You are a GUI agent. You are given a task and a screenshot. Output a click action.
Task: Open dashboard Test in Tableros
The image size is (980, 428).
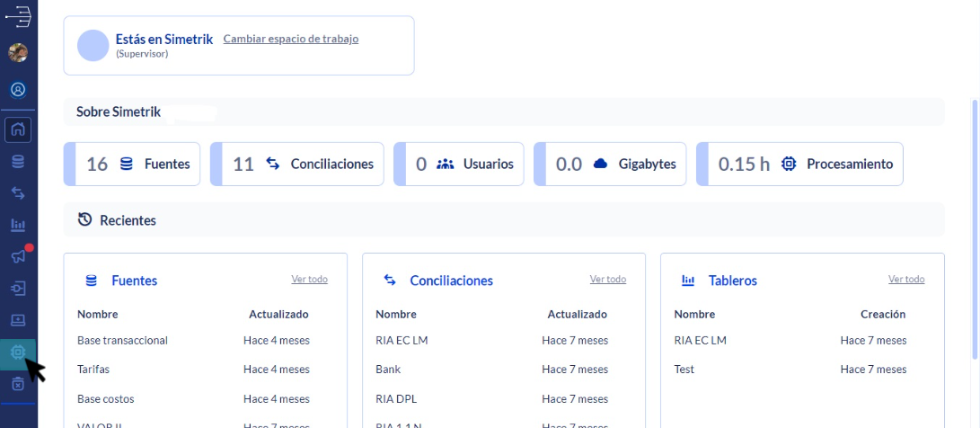point(684,370)
